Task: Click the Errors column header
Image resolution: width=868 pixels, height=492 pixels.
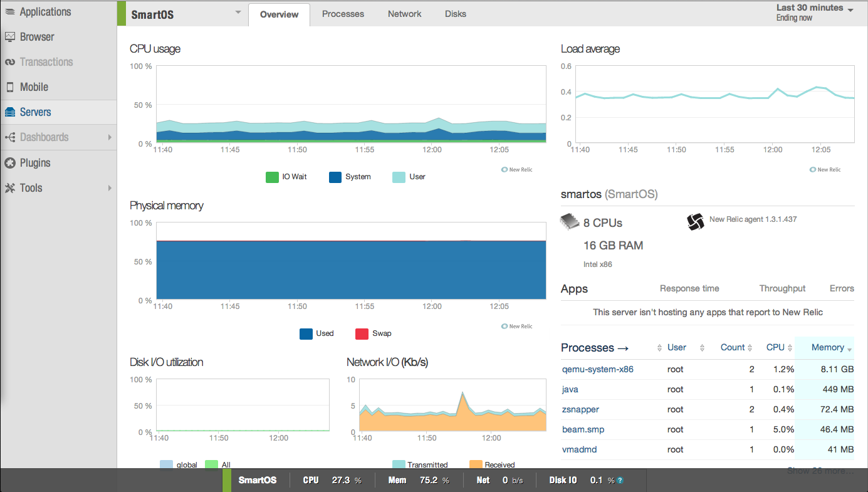Action: tap(842, 288)
